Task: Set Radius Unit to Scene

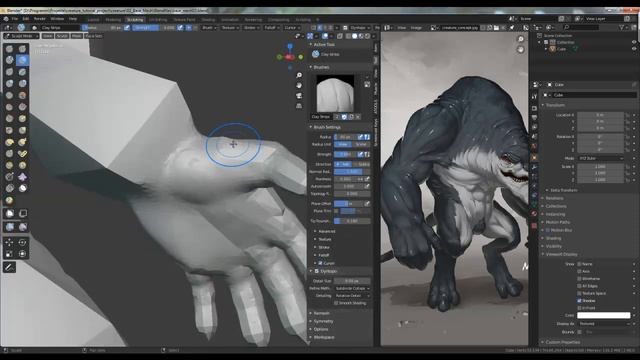Action: point(361,144)
